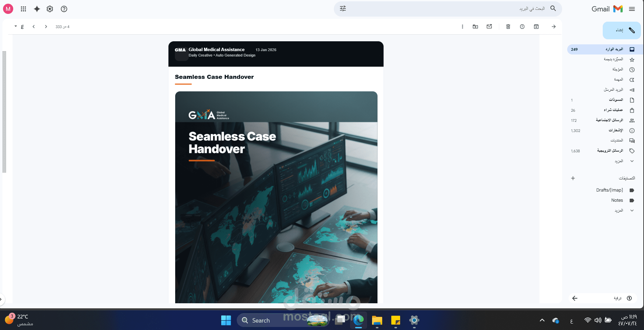This screenshot has height=330, width=644.
Task: Open Microsoft Edge from taskbar
Action: coord(359,320)
